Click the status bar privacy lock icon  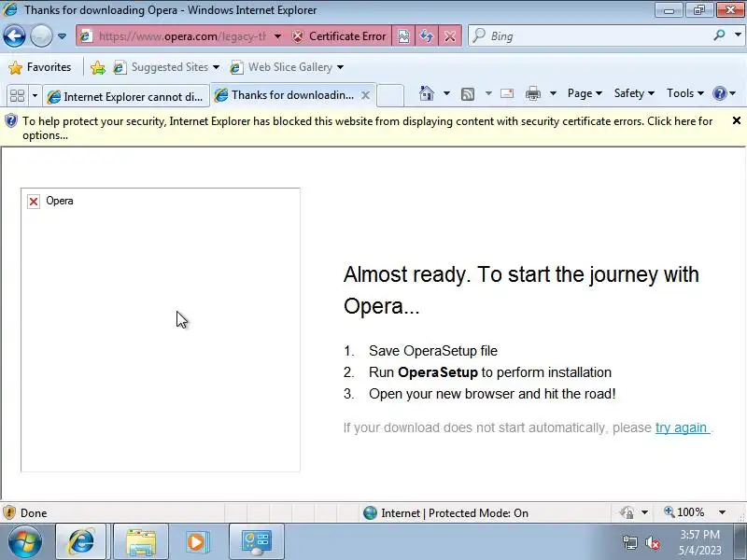(x=627, y=512)
